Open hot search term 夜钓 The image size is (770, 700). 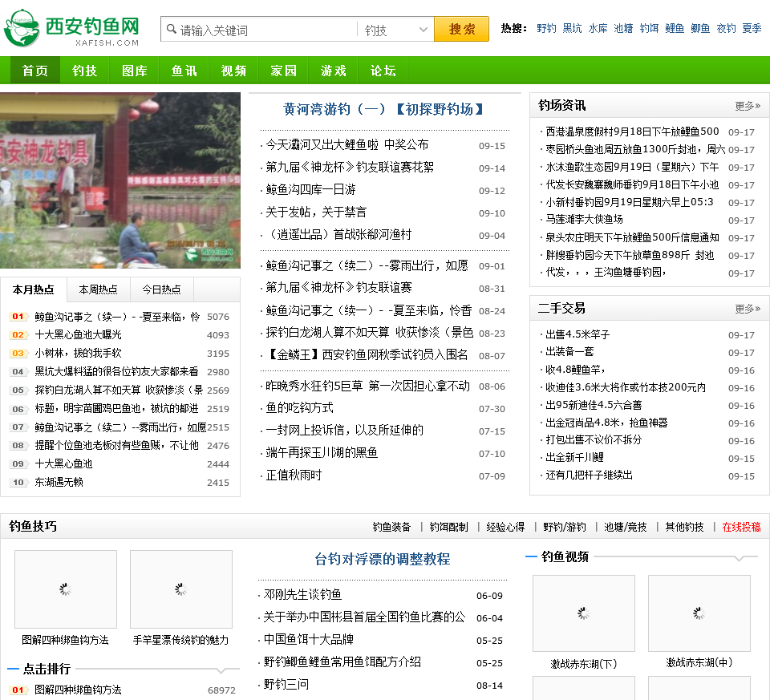click(726, 29)
